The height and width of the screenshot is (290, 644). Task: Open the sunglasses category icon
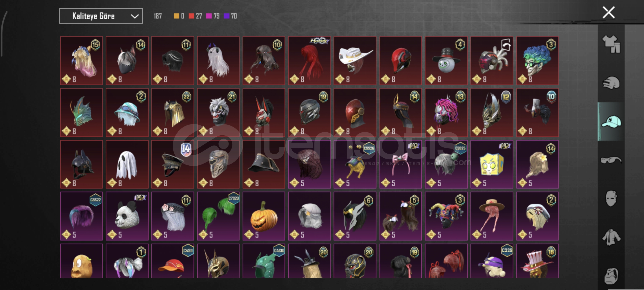click(x=611, y=160)
